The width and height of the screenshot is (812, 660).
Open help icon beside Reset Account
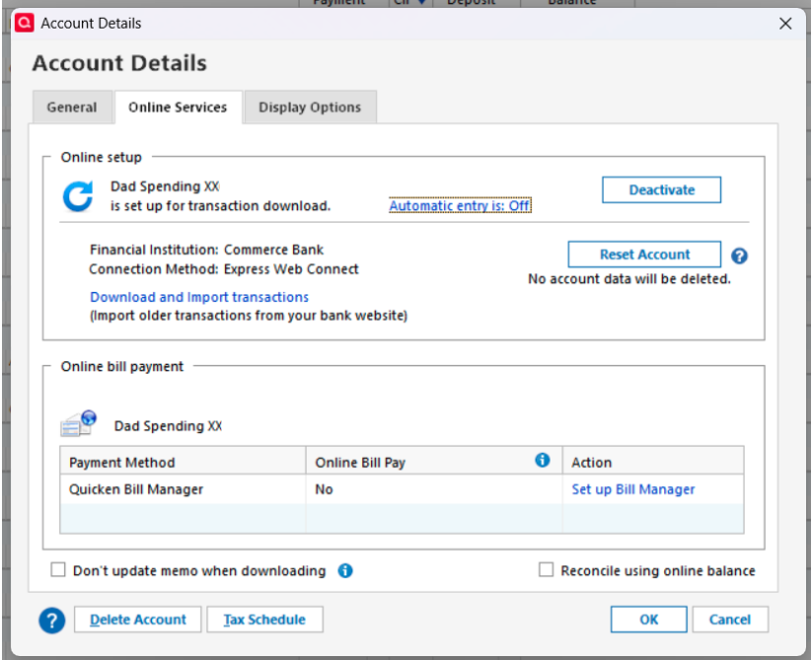(739, 256)
